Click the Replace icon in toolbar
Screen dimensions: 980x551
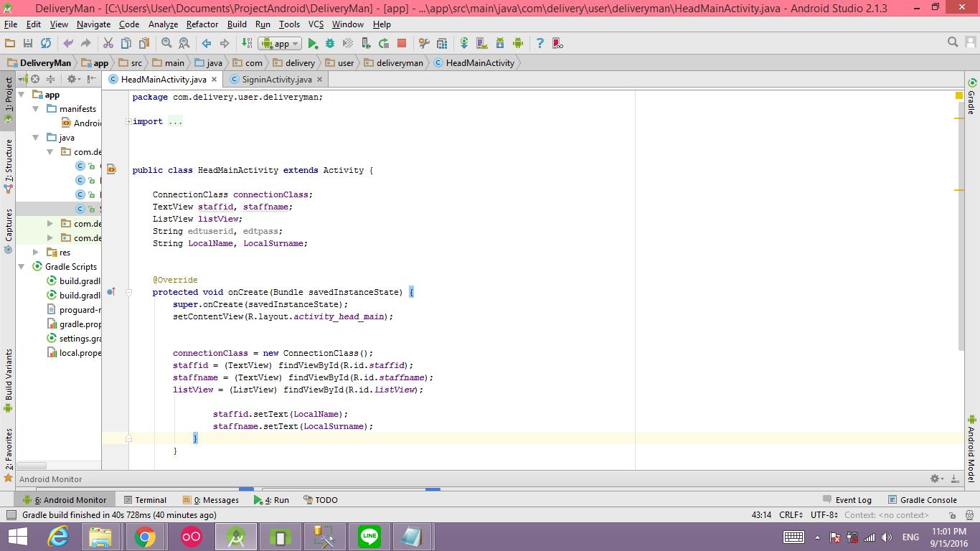pos(184,44)
